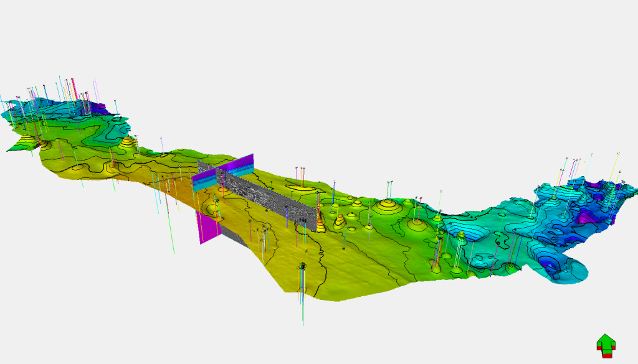Click the turquoise rounded lobe at bottom right
638x364 pixels.
569,269
